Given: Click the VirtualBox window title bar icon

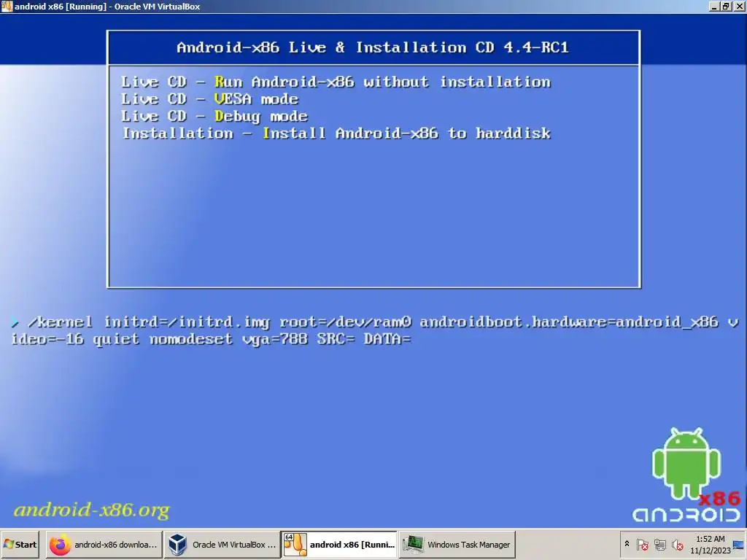Looking at the screenshot, I should point(7,6).
